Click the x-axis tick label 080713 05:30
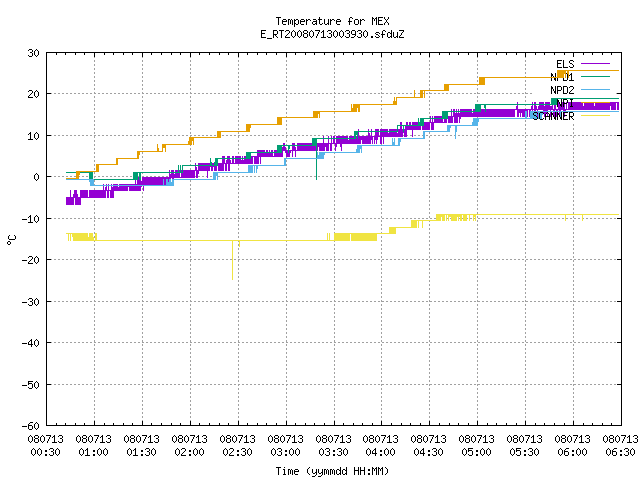This screenshot has width=640, height=480. click(x=524, y=446)
